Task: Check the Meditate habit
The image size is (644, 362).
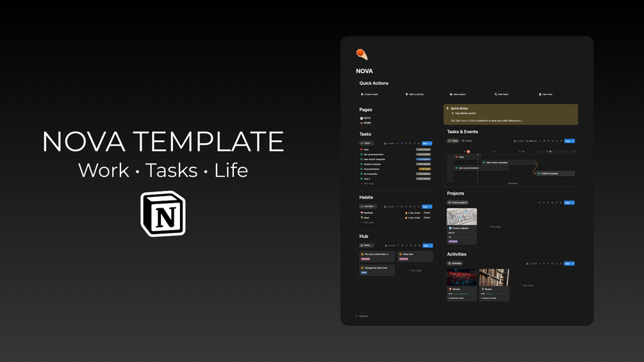Action: click(427, 213)
